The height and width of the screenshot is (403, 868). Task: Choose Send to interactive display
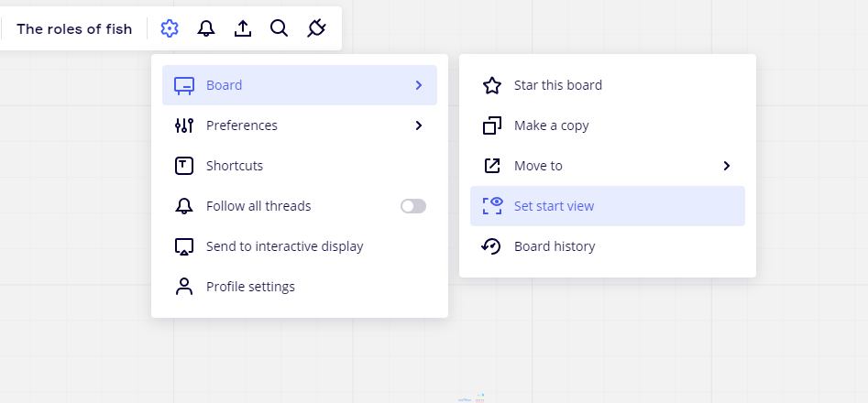click(284, 246)
